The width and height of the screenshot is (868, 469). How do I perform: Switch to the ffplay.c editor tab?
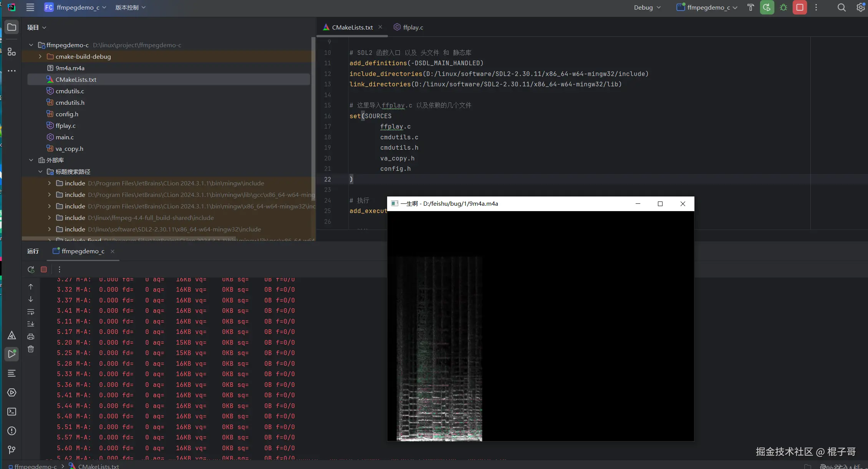point(412,27)
